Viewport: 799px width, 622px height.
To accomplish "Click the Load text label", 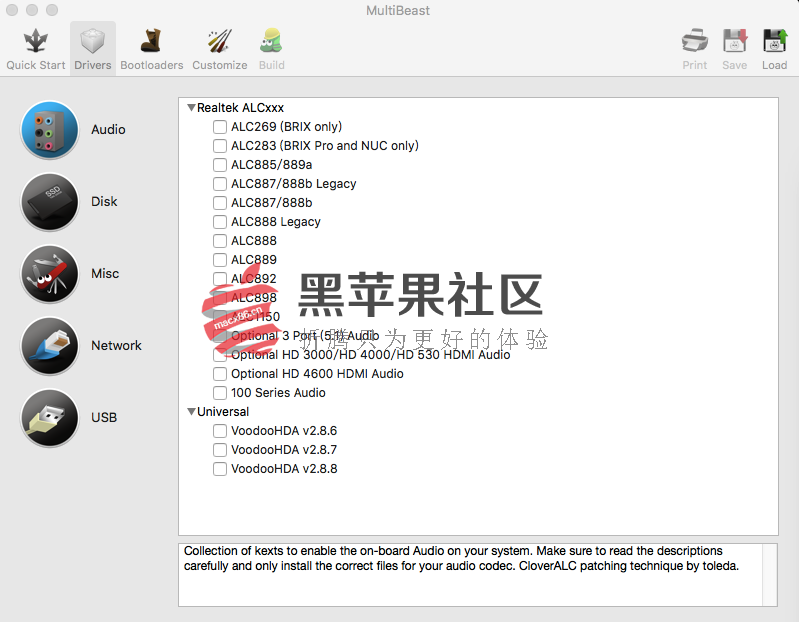I will point(775,65).
